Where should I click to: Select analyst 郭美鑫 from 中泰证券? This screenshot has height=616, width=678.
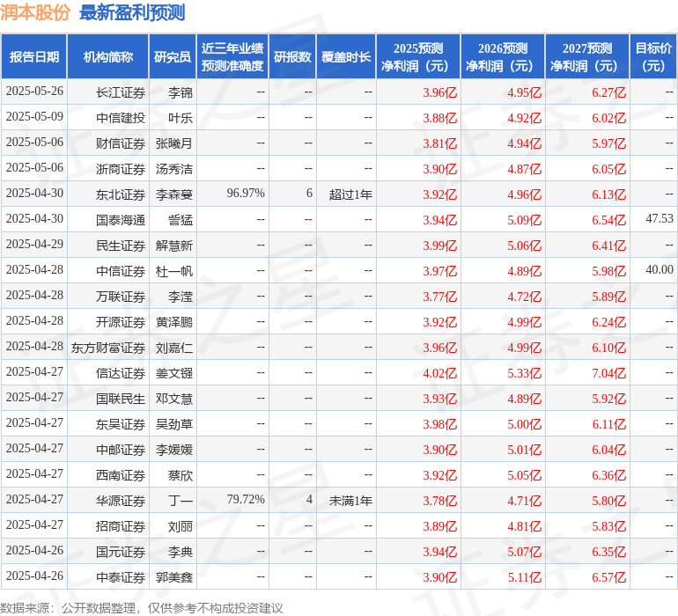(x=174, y=577)
